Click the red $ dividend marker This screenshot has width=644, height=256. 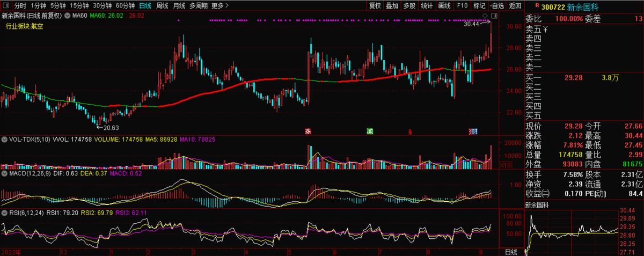click(411, 130)
